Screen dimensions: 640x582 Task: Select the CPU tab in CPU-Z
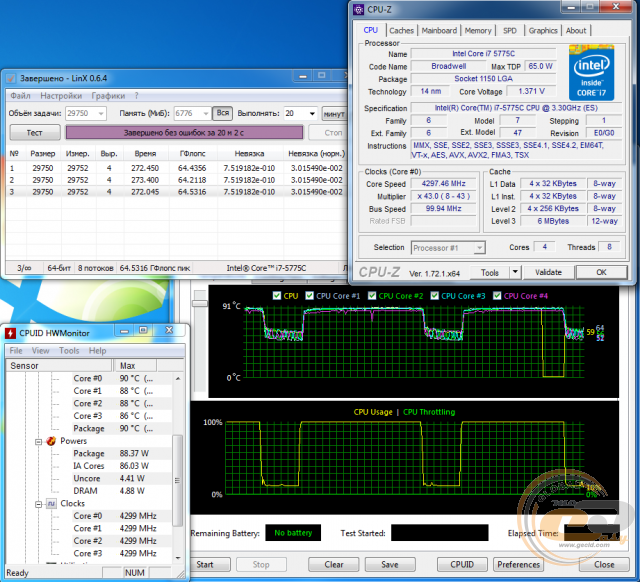tap(371, 30)
